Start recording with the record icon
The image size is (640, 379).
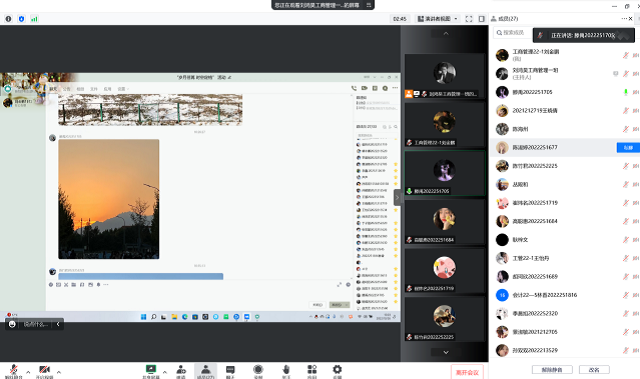click(x=258, y=370)
